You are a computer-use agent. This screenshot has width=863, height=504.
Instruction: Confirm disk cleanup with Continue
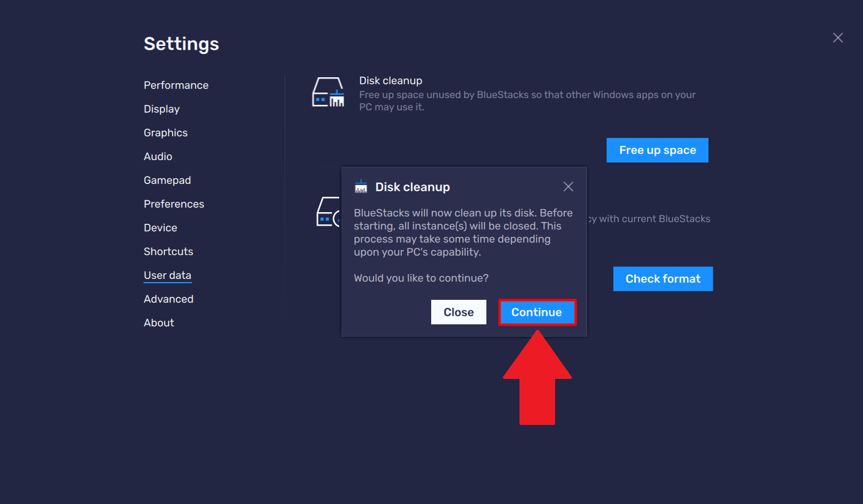coord(537,312)
